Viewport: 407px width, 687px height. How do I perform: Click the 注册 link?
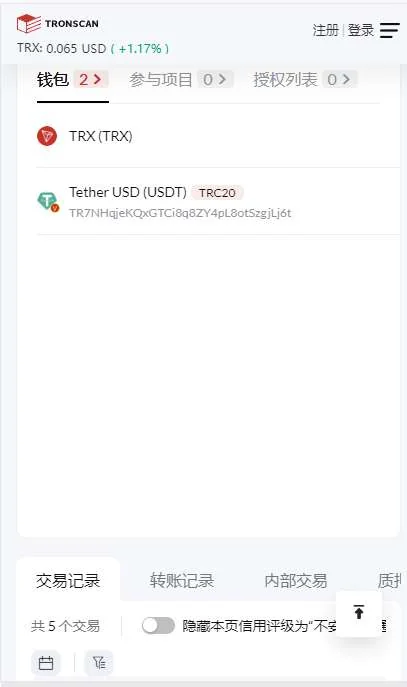click(x=326, y=30)
